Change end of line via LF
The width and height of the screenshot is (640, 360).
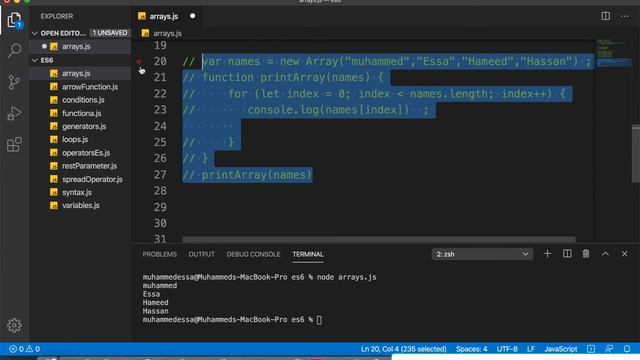pyautogui.click(x=531, y=349)
